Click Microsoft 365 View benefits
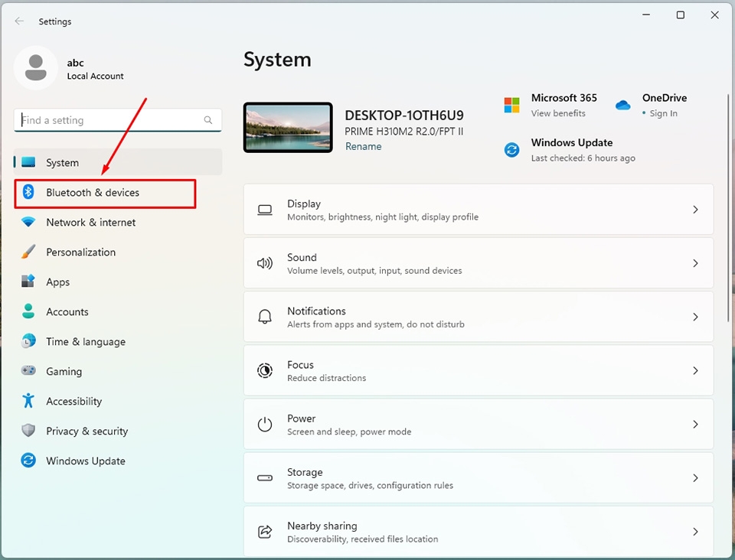Viewport: 735px width, 560px height. point(558,113)
